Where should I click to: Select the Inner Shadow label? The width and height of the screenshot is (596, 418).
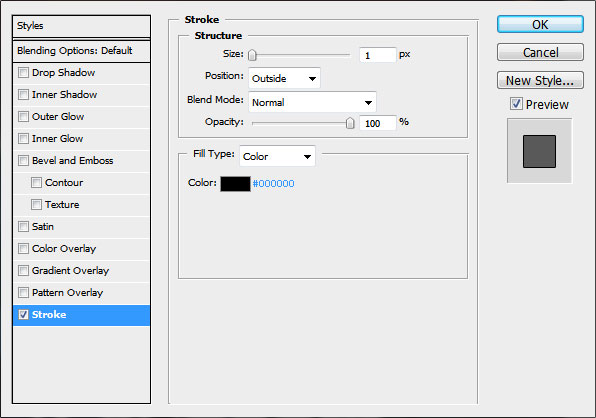(x=64, y=95)
